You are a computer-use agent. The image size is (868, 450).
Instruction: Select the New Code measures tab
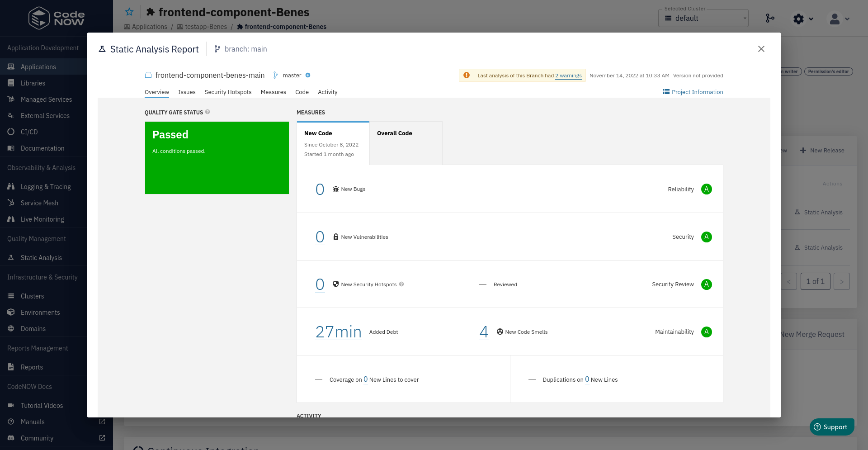coord(333,143)
